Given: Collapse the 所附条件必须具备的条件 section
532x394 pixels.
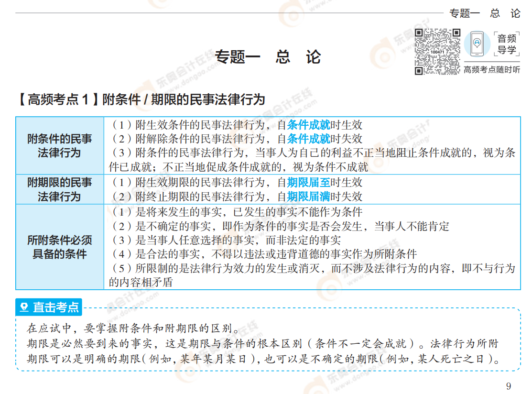Looking at the screenshot, I should [60, 245].
